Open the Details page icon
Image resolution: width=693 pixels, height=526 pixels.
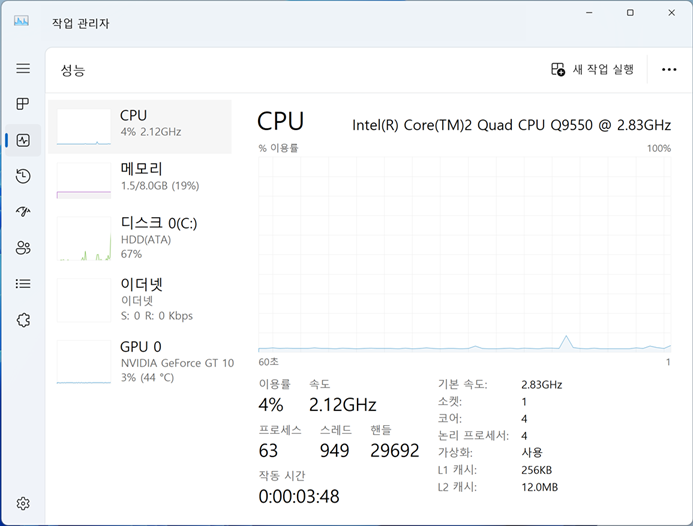23,283
